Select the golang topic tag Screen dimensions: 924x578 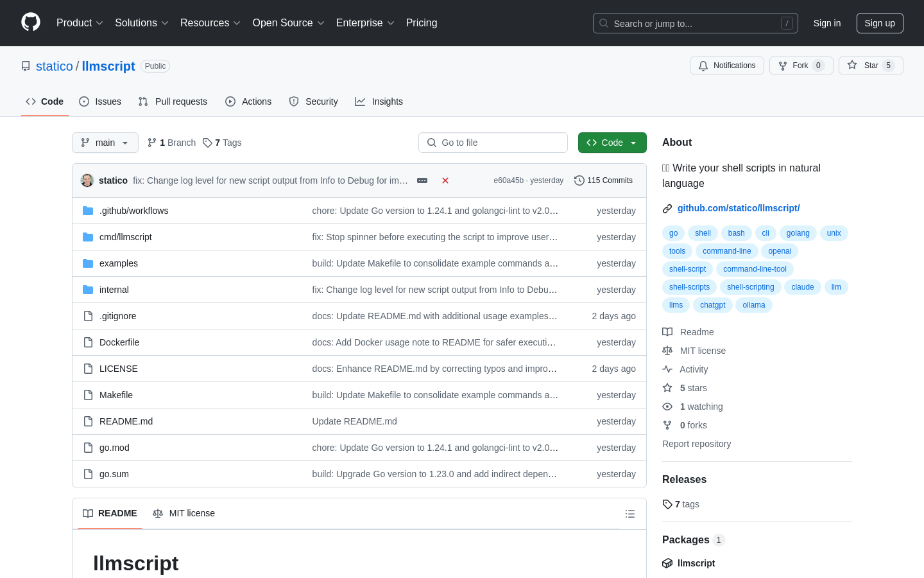pos(798,233)
